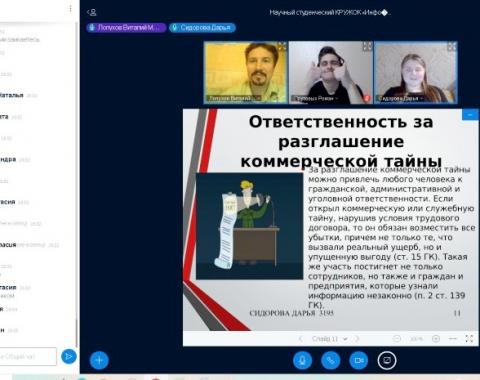Click the slide heading Ответственность за разглашение
Image resolution: width=480 pixels, height=380 pixels.
tap(341, 141)
